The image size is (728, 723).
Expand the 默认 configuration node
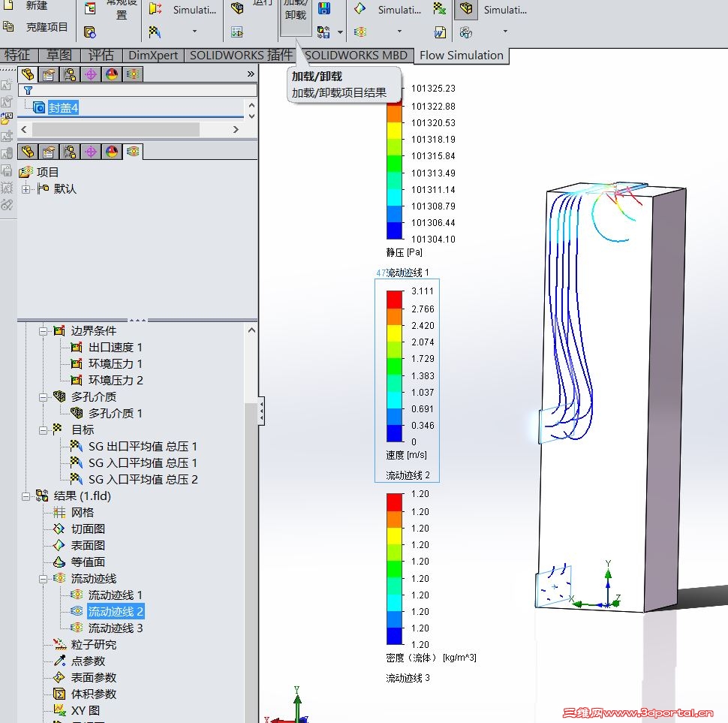tap(26, 189)
